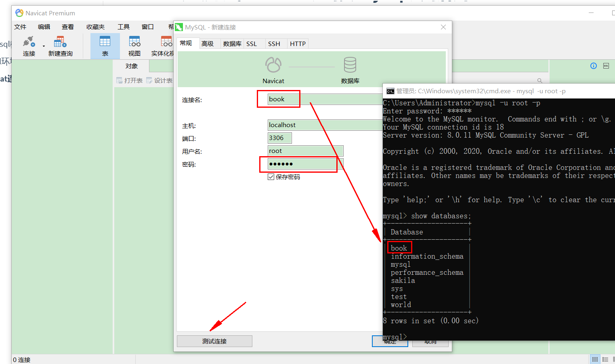Open the 文件 menu
Image resolution: width=615 pixels, height=364 pixels.
point(20,27)
